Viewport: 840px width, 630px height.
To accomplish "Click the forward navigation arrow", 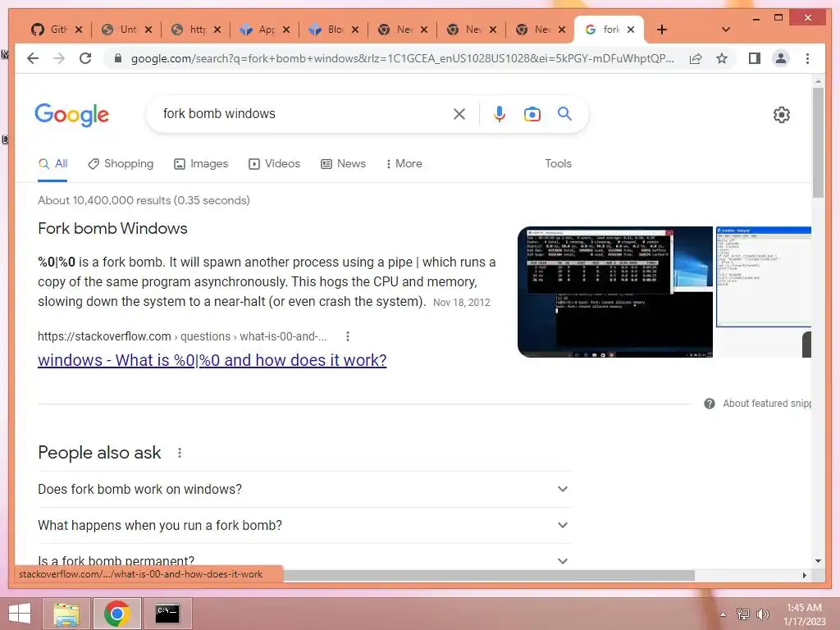I will 59,58.
